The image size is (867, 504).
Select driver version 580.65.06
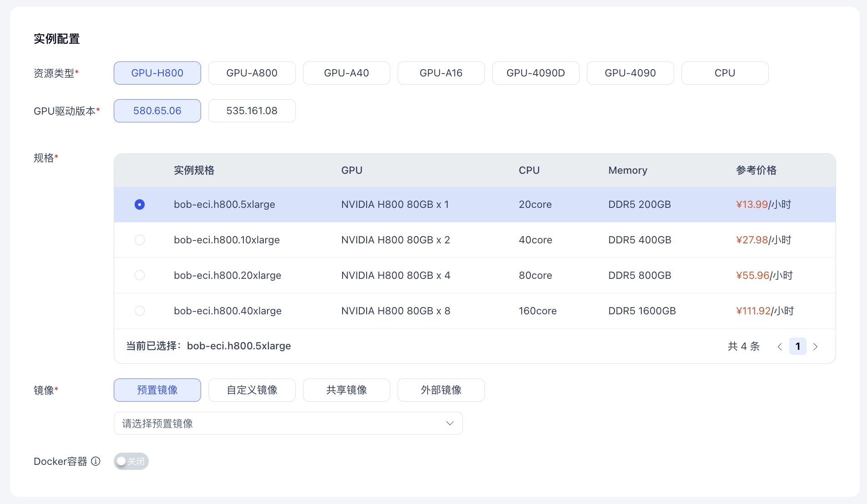[x=157, y=111]
